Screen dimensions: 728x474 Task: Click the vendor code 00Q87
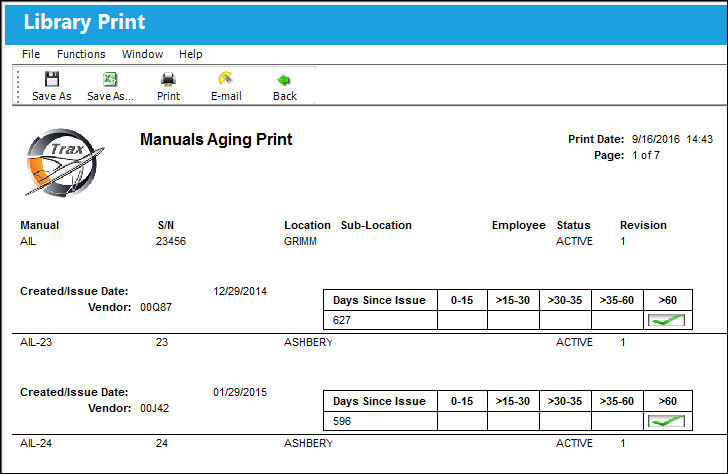[156, 307]
